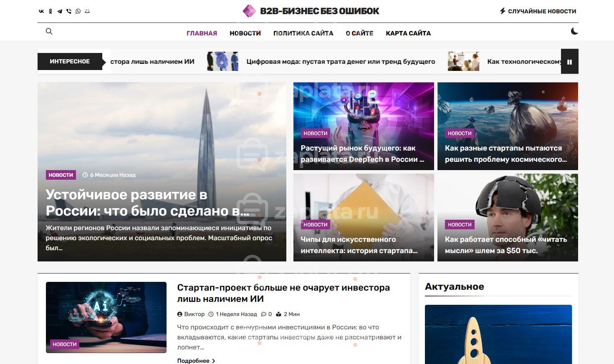Toggle dark mode with the moon icon
The height and width of the screenshot is (364, 614).
574,31
